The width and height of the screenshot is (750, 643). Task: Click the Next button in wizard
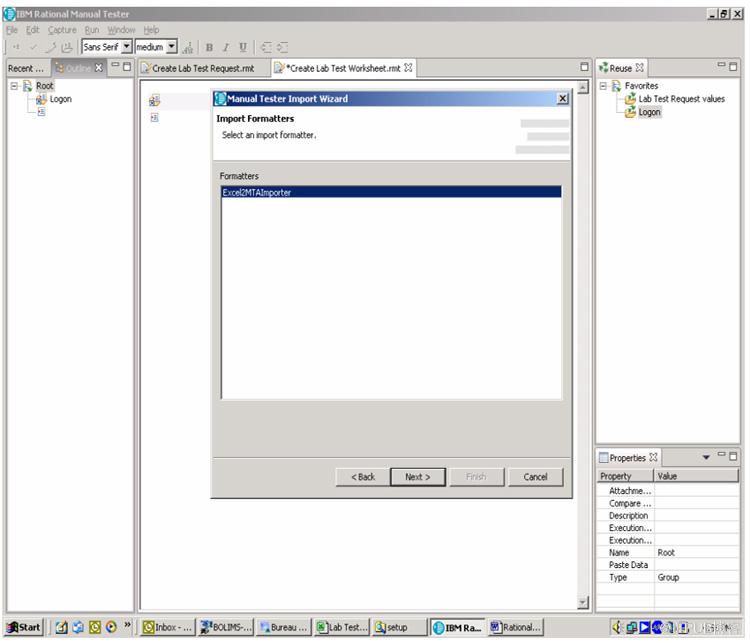[418, 477]
